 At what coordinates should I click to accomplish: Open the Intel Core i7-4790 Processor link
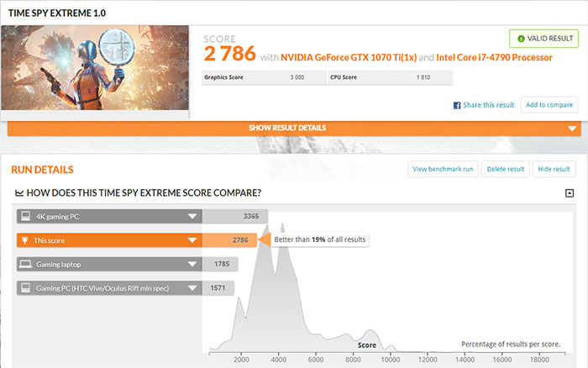click(x=494, y=57)
